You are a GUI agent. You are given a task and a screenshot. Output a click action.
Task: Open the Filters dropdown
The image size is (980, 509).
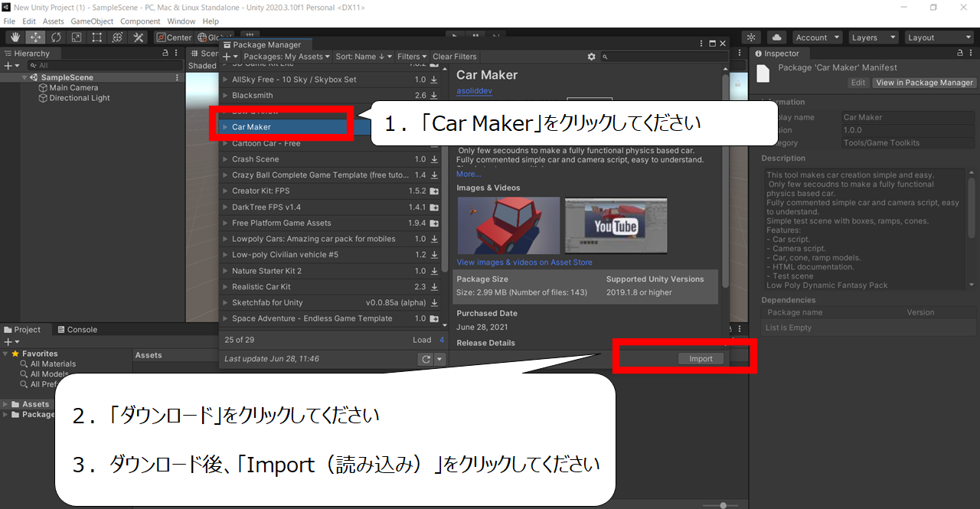click(412, 57)
